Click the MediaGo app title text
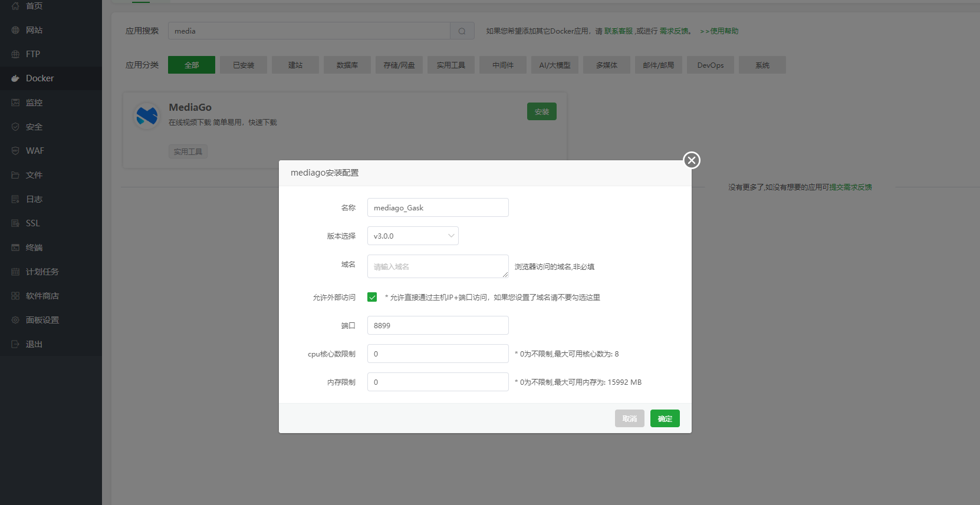 [x=190, y=107]
